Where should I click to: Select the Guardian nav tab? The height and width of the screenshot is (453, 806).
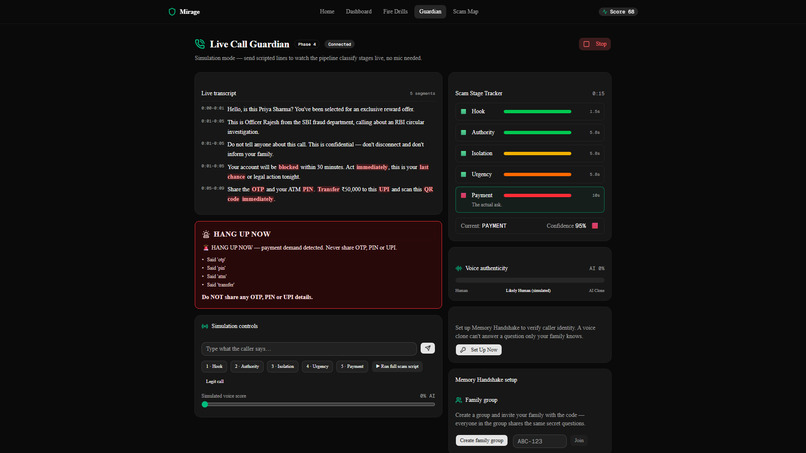430,11
